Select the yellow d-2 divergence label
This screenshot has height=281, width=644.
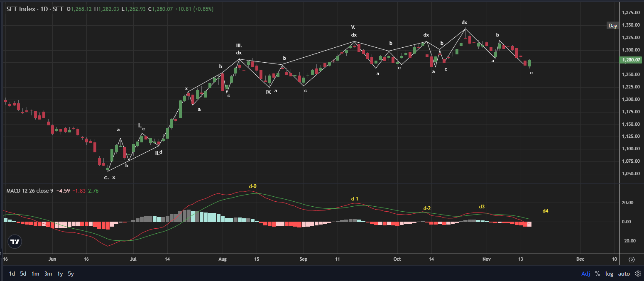click(x=427, y=208)
